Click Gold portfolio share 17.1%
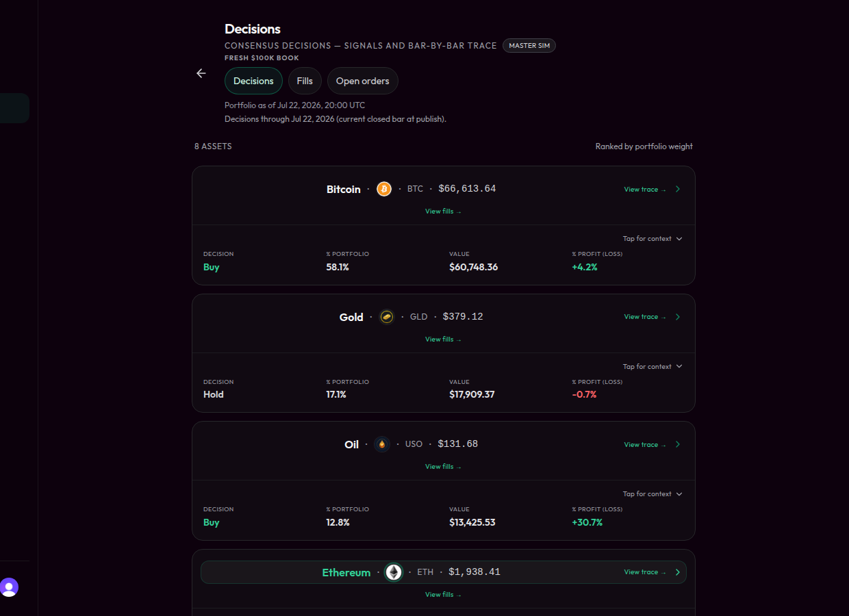 click(x=336, y=395)
